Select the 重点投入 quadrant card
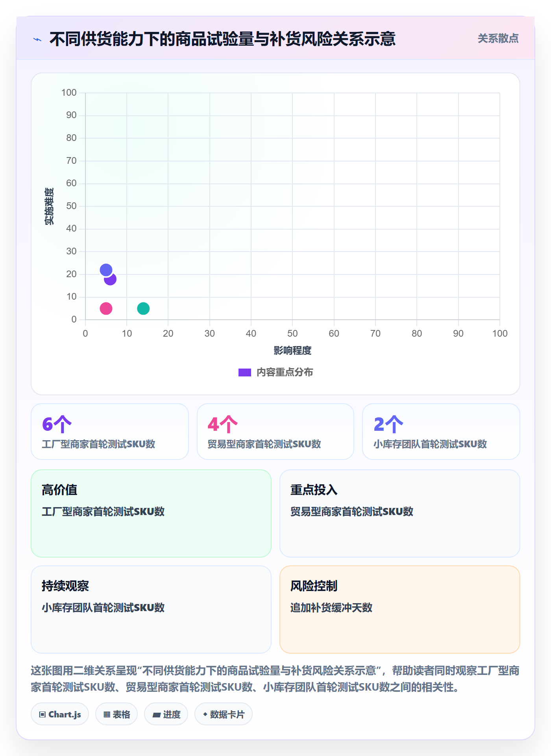The width and height of the screenshot is (551, 756). (x=400, y=513)
